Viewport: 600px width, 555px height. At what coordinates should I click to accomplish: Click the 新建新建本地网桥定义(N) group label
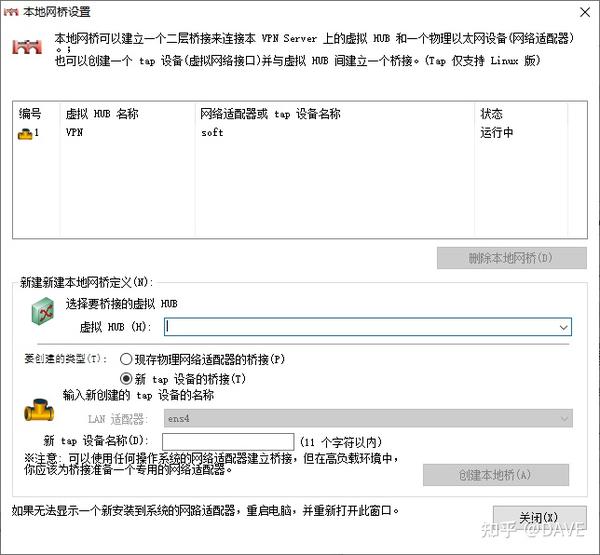click(x=86, y=282)
